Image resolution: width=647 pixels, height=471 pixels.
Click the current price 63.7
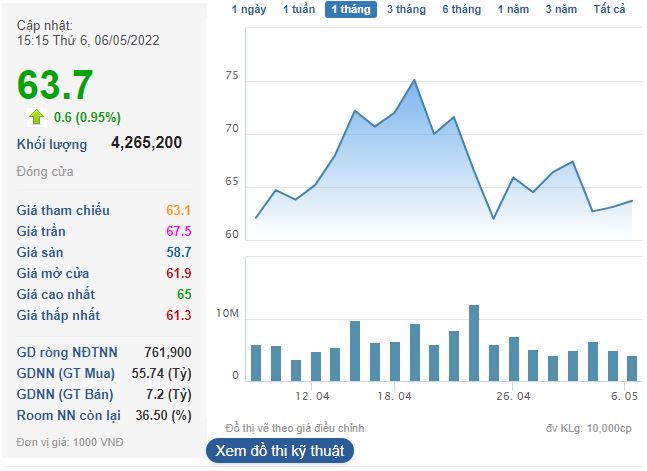pyautogui.click(x=55, y=85)
